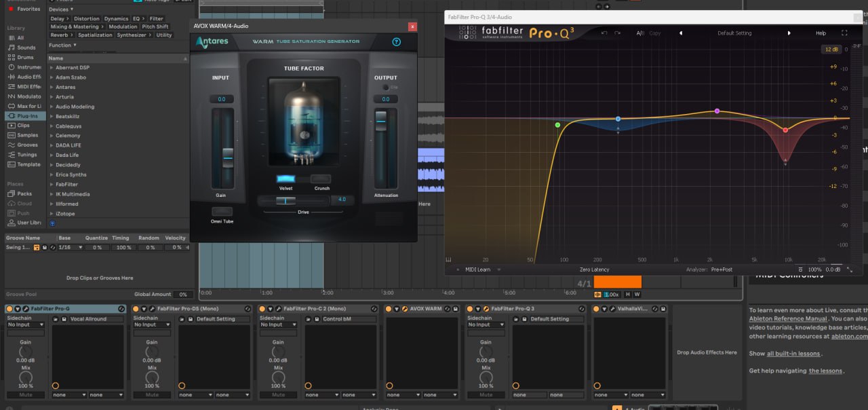868x410 pixels.
Task: Open the Samples browser category
Action: (23, 135)
